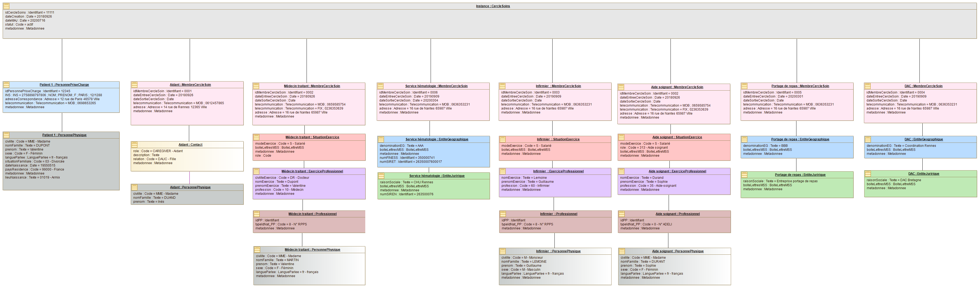
Task: Select the Infirmier : SituationExercice title
Action: click(x=558, y=139)
